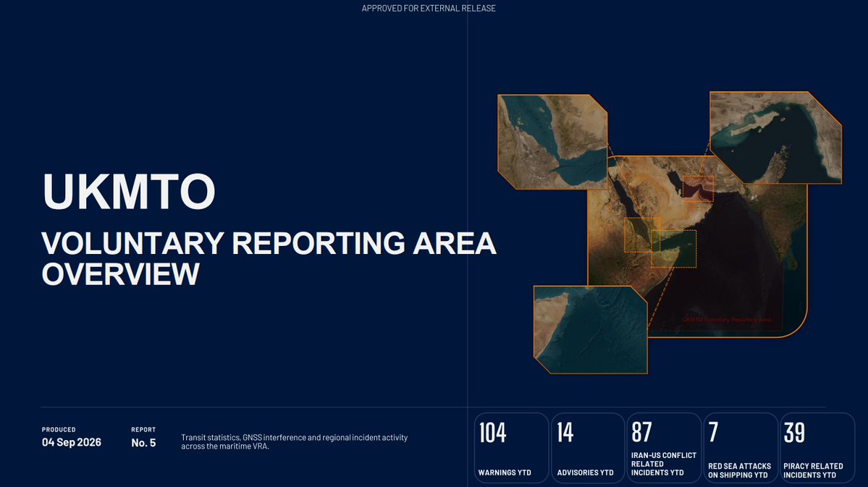Open the 7 Red Sea attacks card
Screen dimensions: 868x487
pos(740,448)
